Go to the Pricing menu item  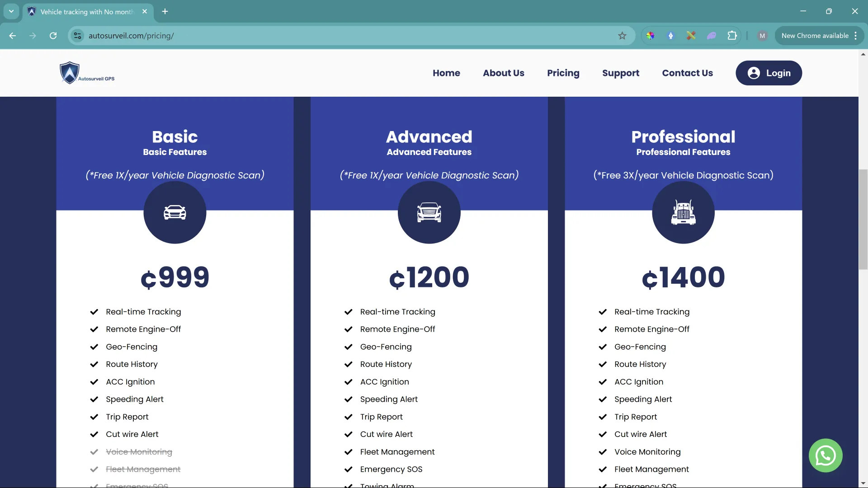pos(563,73)
